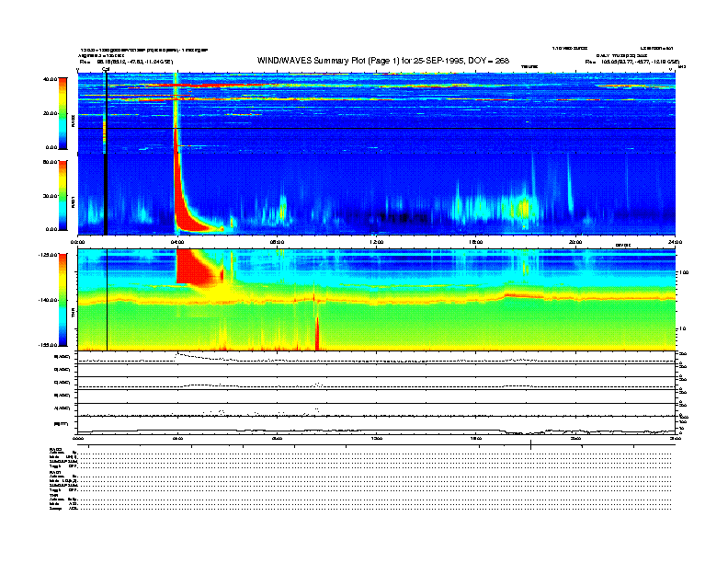Click the -140.00 label on TNR scale
The width and height of the screenshot is (728, 563).
point(48,300)
